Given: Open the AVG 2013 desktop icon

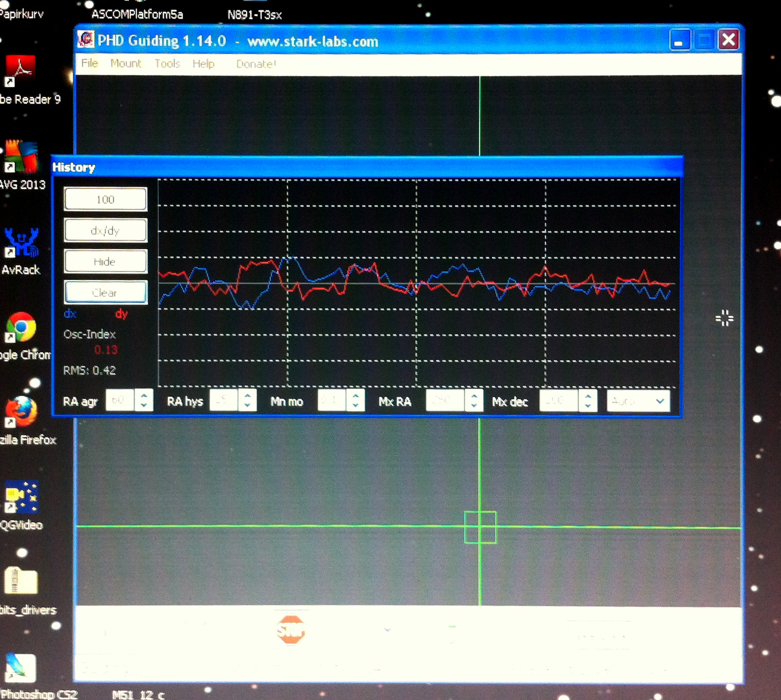Looking at the screenshot, I should tap(21, 157).
